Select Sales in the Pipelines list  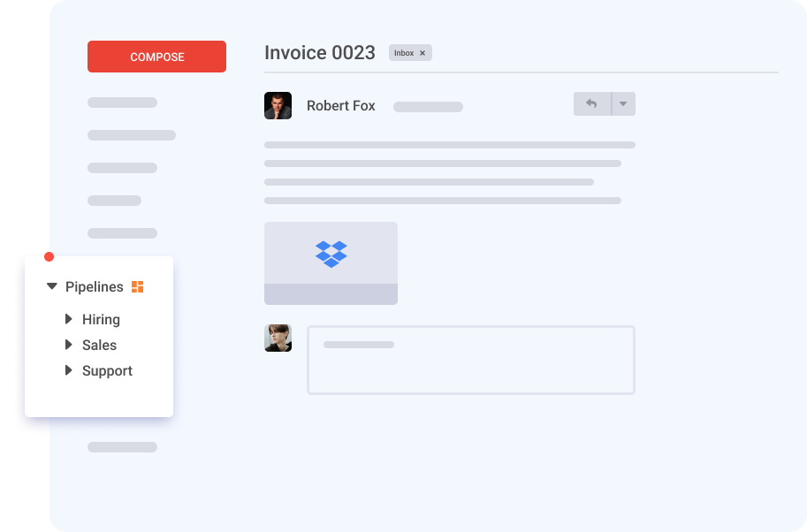click(x=98, y=345)
